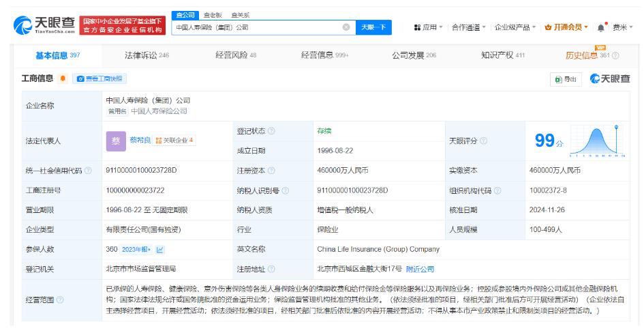
Task: Click the red 国家中小企业发展子基金旗下 banner
Action: click(x=123, y=25)
